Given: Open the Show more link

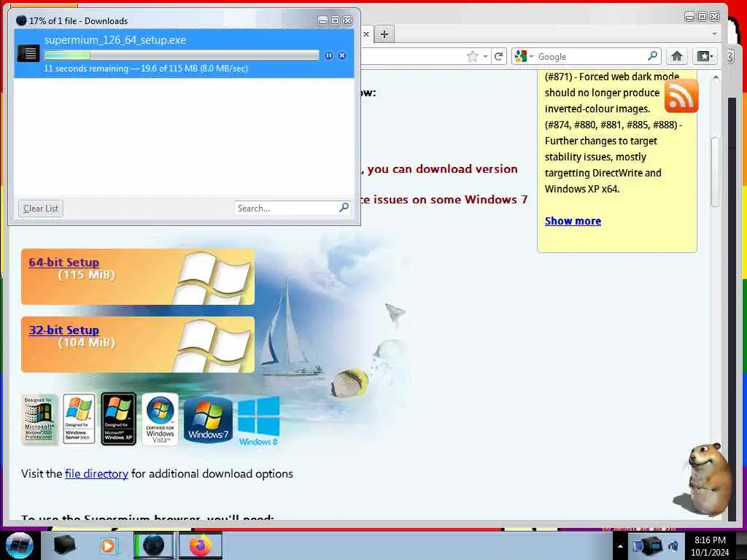Looking at the screenshot, I should pyautogui.click(x=573, y=221).
